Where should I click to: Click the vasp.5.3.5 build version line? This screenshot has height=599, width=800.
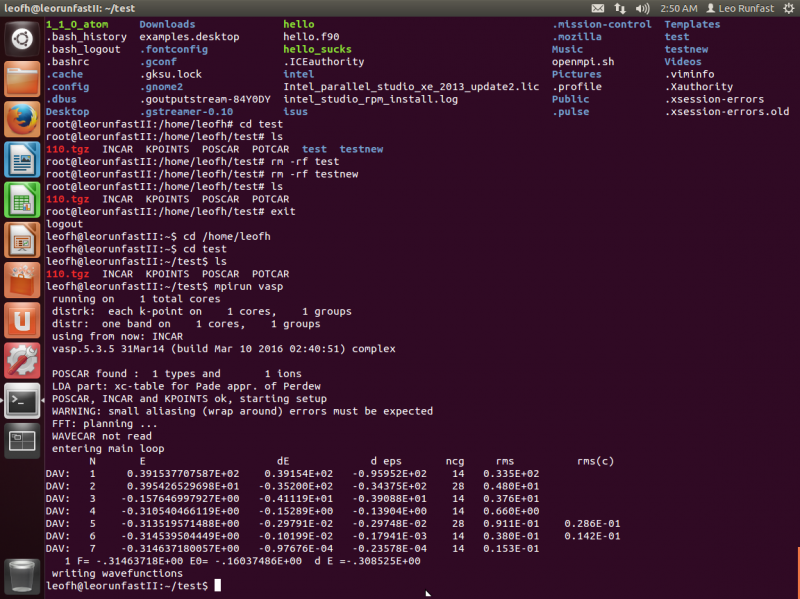223,349
